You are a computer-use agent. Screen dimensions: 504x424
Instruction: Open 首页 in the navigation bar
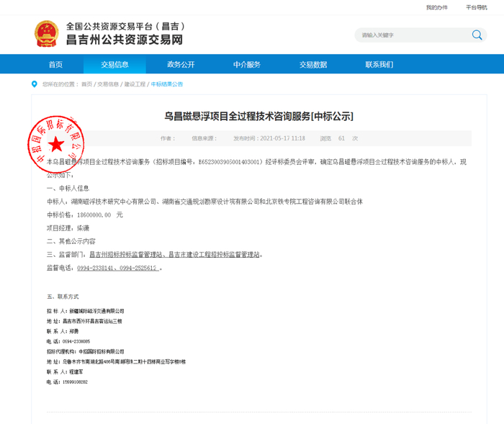[x=55, y=64]
